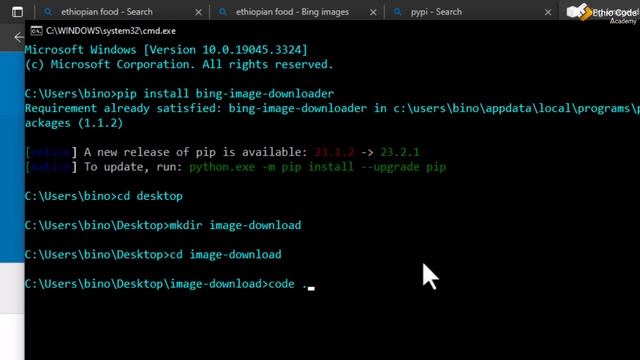Click the 'python.exe -m pip install --upgrade pip' text
This screenshot has height=360, width=640.
(x=317, y=167)
